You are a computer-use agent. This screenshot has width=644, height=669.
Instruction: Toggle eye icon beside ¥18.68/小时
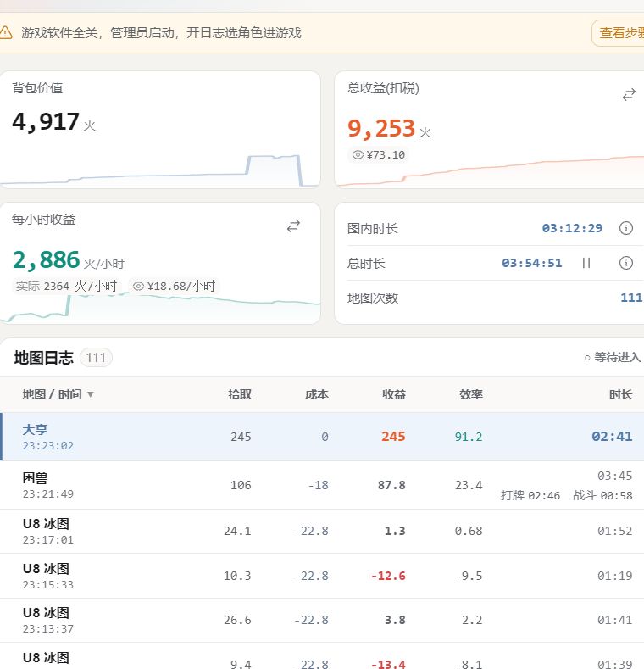tap(138, 286)
